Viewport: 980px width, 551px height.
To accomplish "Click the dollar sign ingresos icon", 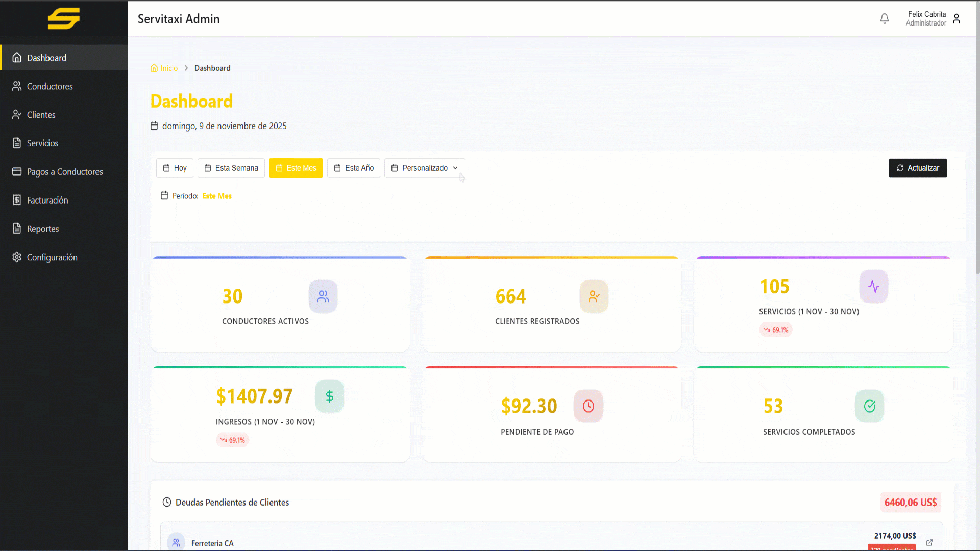I will click(x=330, y=396).
